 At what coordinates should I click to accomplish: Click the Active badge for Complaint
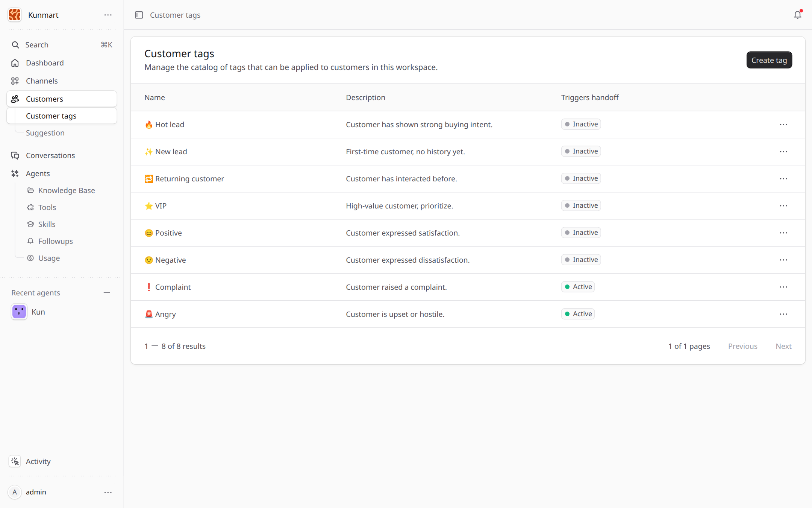tap(578, 287)
